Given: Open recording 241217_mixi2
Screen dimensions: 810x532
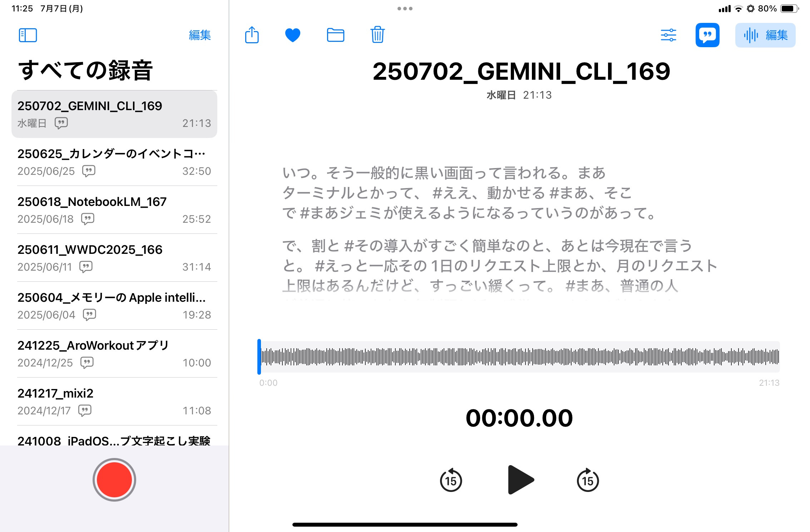Looking at the screenshot, I should pyautogui.click(x=114, y=402).
